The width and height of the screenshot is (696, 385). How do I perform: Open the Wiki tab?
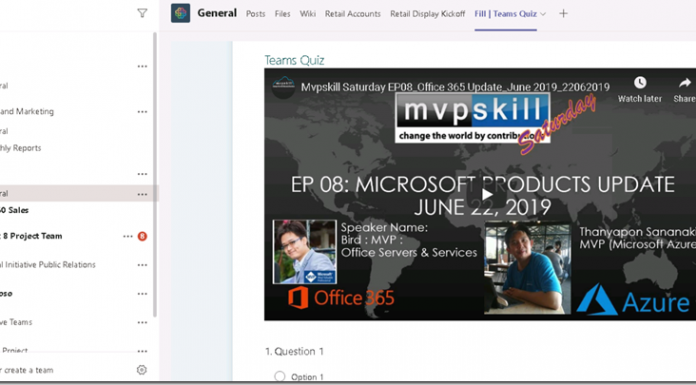pos(308,14)
